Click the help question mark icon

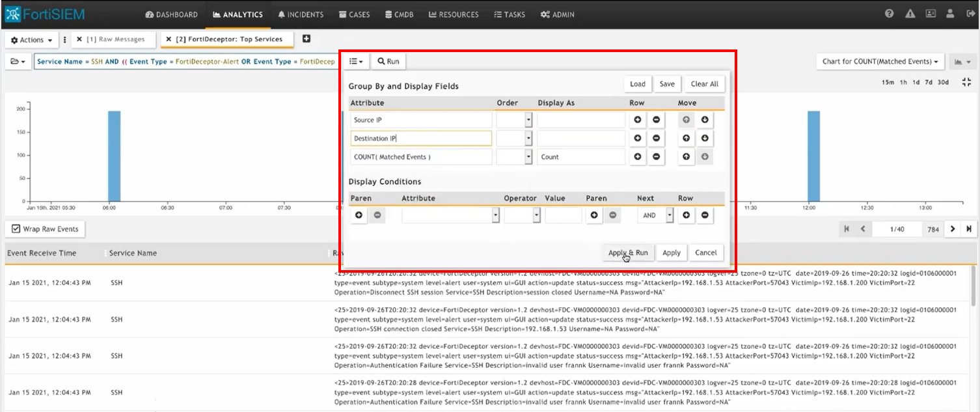[x=890, y=14]
